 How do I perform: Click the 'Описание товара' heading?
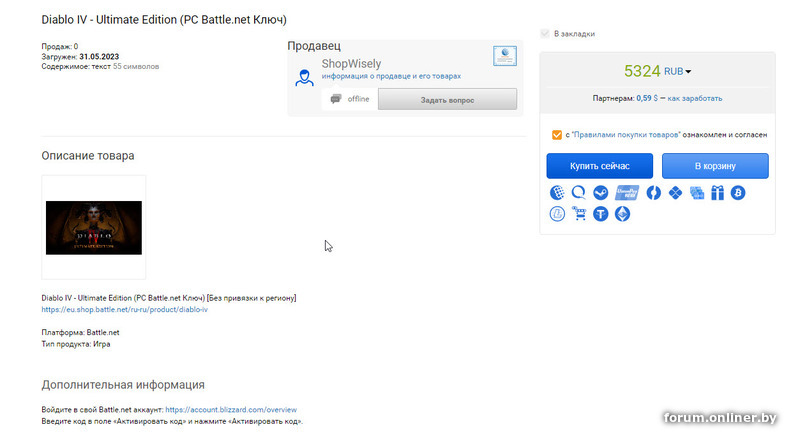(88, 156)
